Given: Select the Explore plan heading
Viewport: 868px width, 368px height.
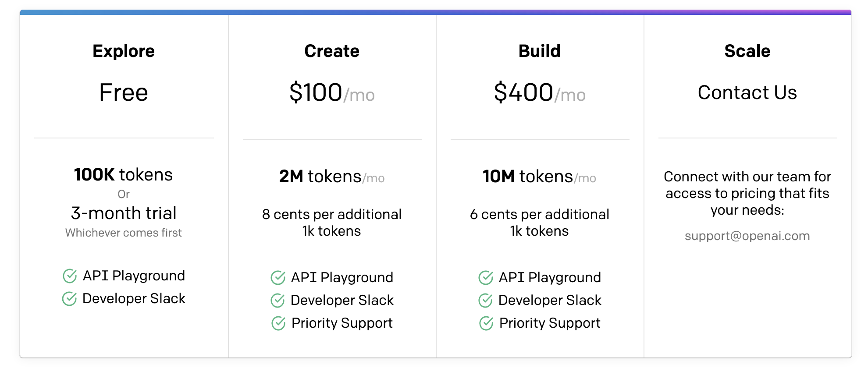Looking at the screenshot, I should [124, 51].
